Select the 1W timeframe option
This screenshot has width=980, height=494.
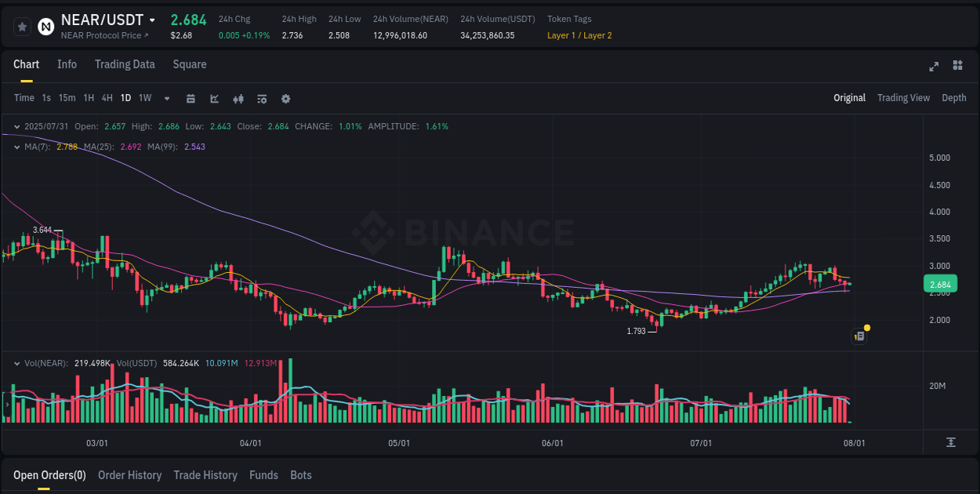[x=144, y=98]
